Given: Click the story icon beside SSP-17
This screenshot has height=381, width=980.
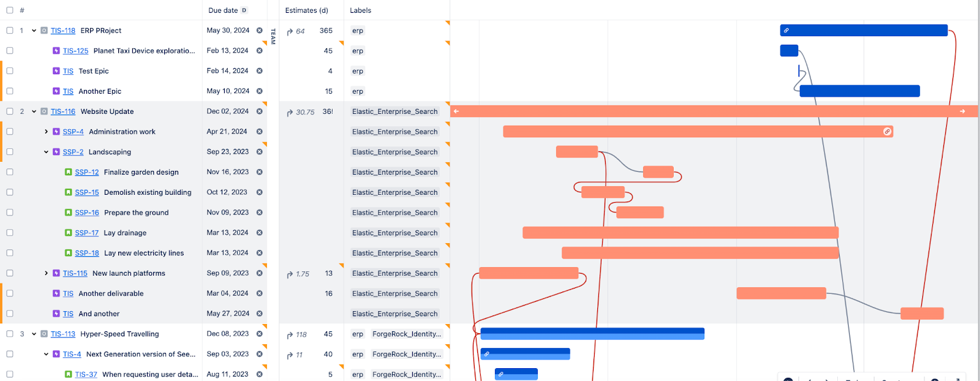Looking at the screenshot, I should pyautogui.click(x=69, y=233).
